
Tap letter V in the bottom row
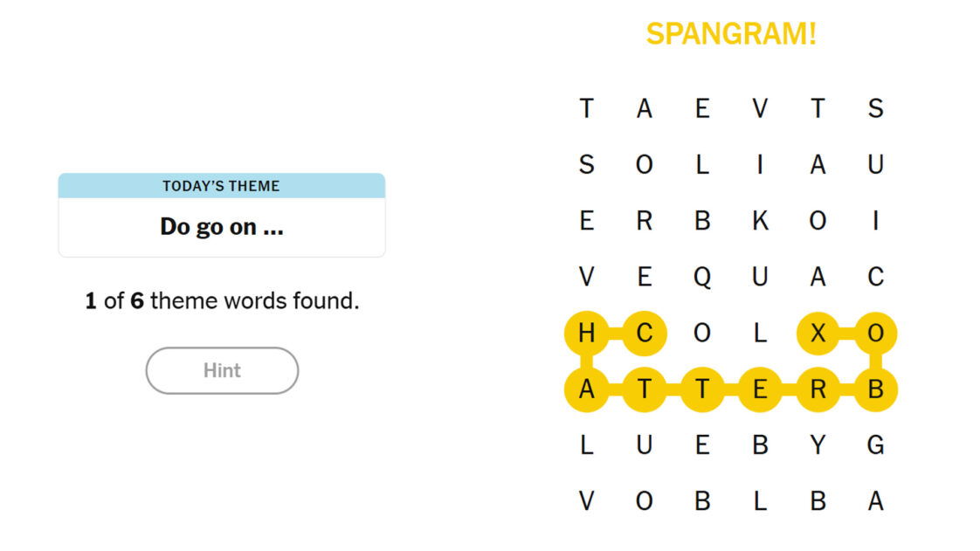click(x=586, y=501)
